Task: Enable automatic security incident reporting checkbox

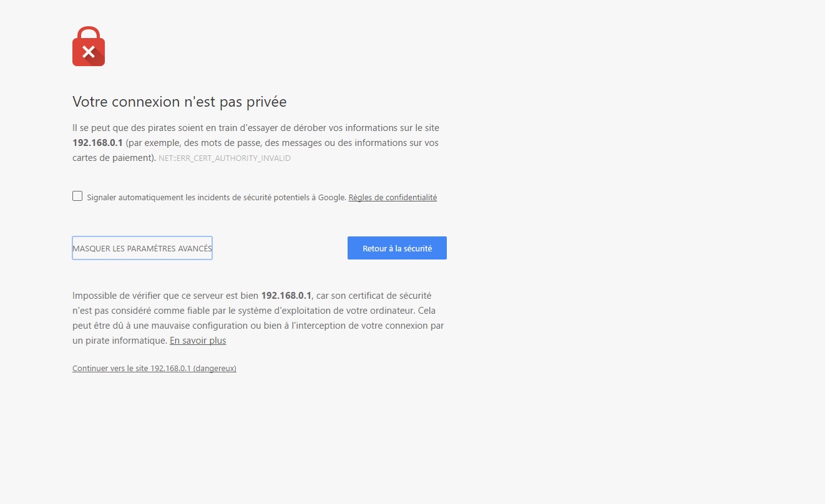Action: coord(77,196)
